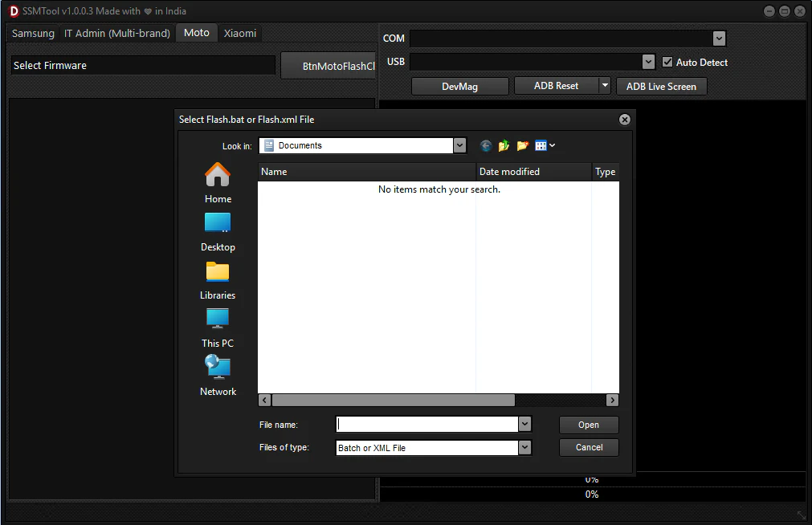This screenshot has height=525, width=812.
Task: Create a new folder
Action: point(523,145)
